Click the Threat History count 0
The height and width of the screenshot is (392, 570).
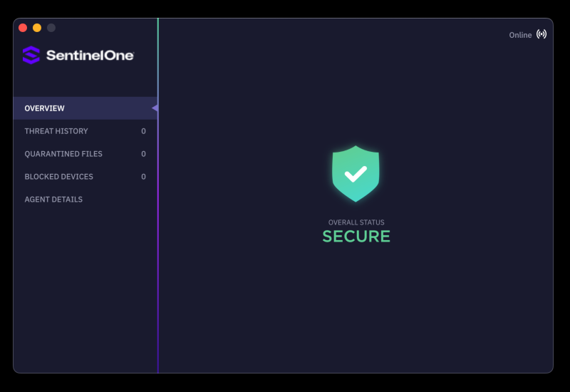click(144, 131)
